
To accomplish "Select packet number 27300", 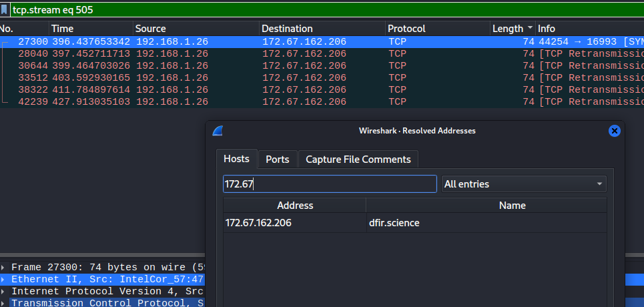I will click(322, 42).
